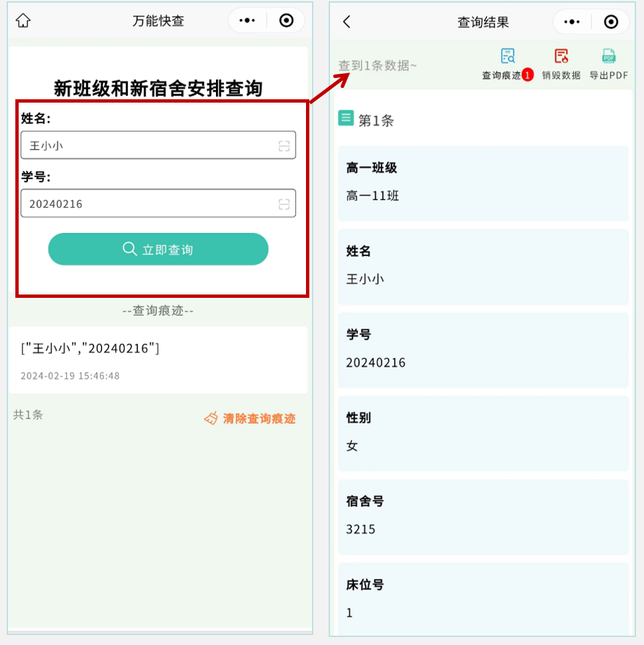Screen dimensions: 644x645
Task: Select query trace entry ["王小小","20240216"]
Action: [x=90, y=348]
